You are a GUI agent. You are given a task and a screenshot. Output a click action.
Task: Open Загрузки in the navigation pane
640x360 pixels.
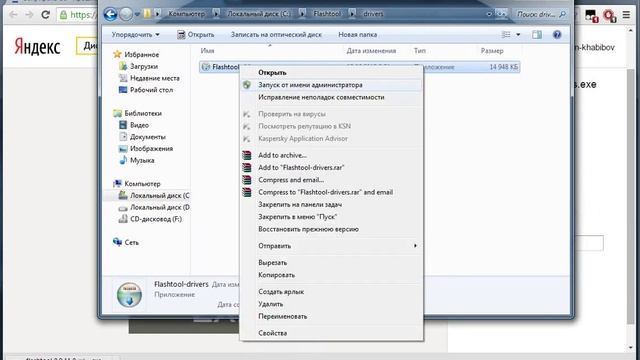(x=144, y=66)
